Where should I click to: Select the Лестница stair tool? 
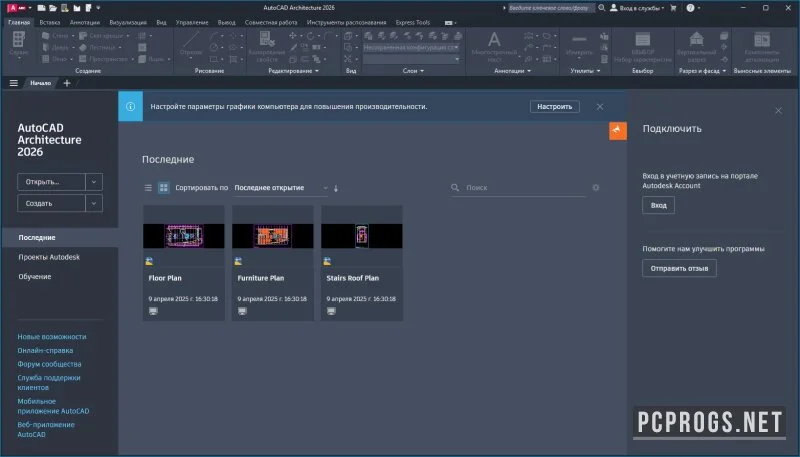(x=101, y=47)
